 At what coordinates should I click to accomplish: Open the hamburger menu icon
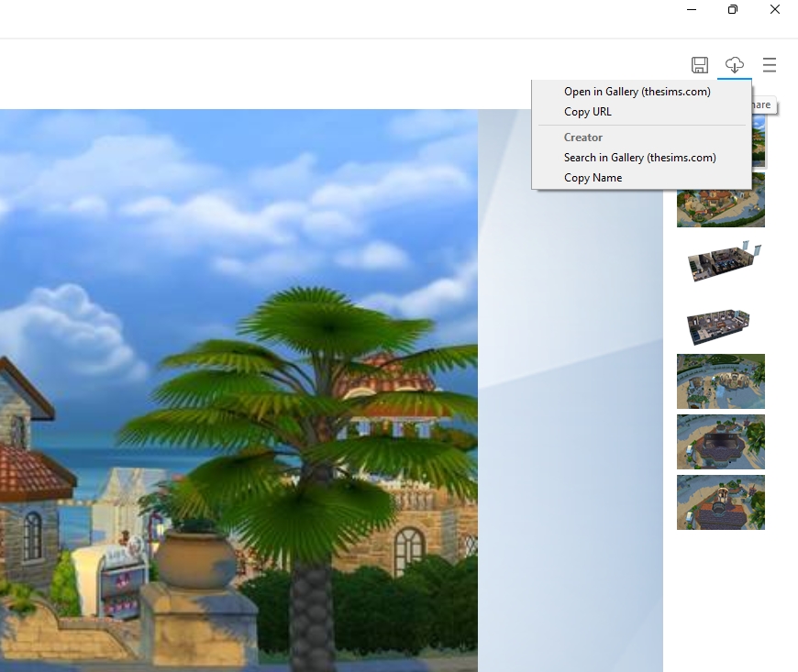770,65
